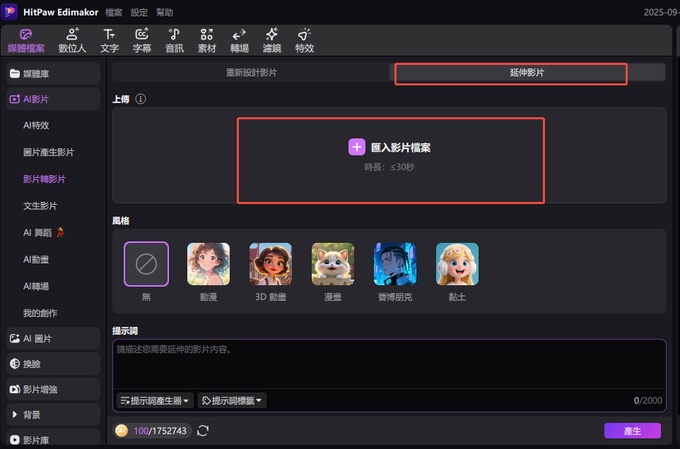Click the purple 產生 generate button
The width and height of the screenshot is (680, 449).
tap(632, 431)
